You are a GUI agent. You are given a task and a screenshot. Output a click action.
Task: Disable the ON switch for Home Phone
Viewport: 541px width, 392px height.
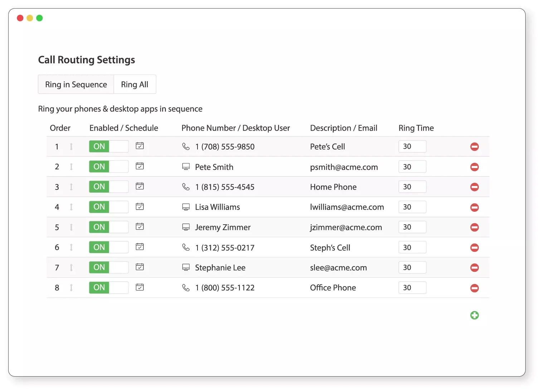(x=109, y=187)
